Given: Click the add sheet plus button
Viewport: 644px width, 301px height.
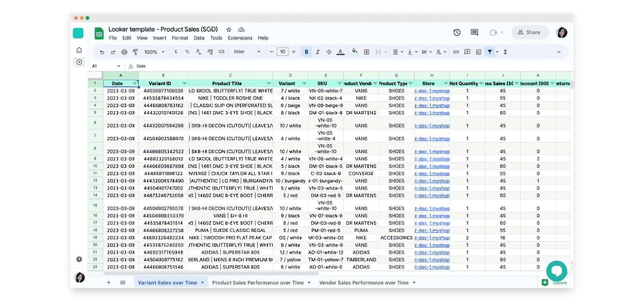Looking at the screenshot, I should point(109,283).
